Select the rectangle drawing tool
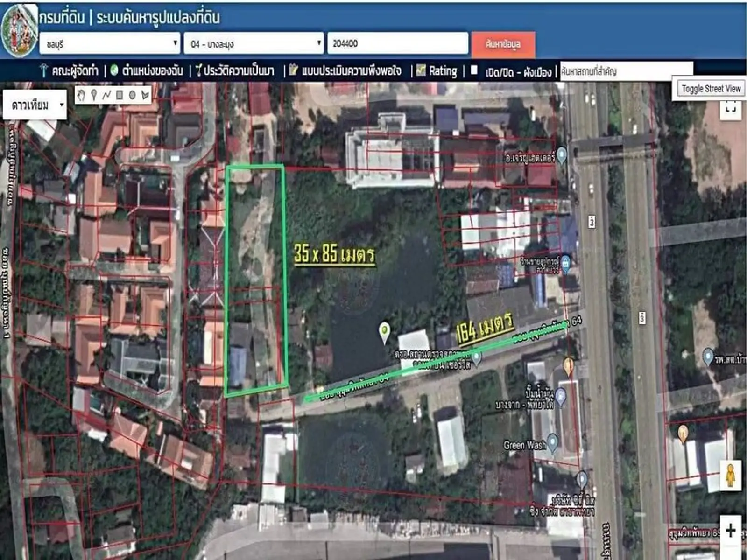 tap(120, 96)
